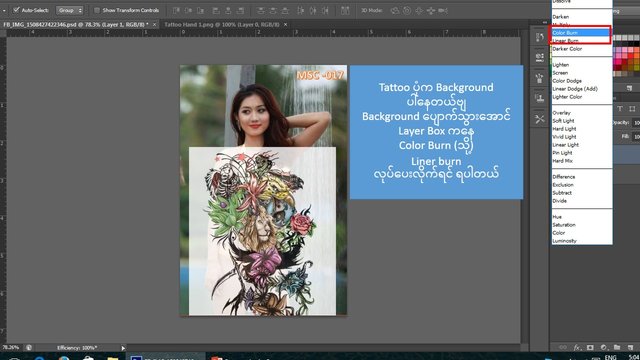Open the Brush presets panel icon

[540, 78]
